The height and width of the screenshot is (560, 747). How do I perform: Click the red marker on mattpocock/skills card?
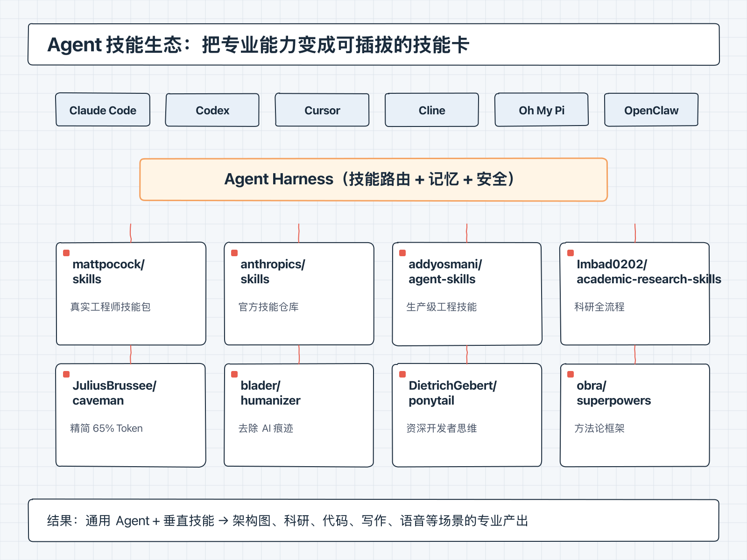tap(66, 253)
